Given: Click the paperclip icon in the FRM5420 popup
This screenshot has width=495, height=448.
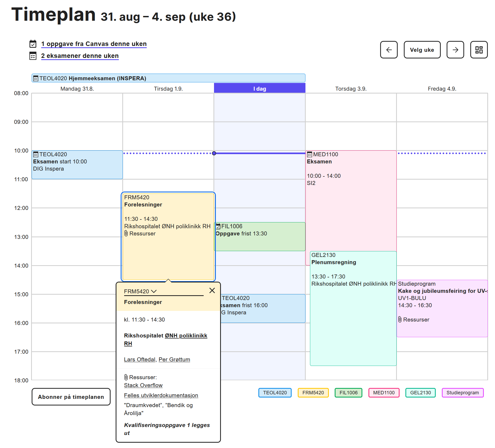Looking at the screenshot, I should click(126, 377).
